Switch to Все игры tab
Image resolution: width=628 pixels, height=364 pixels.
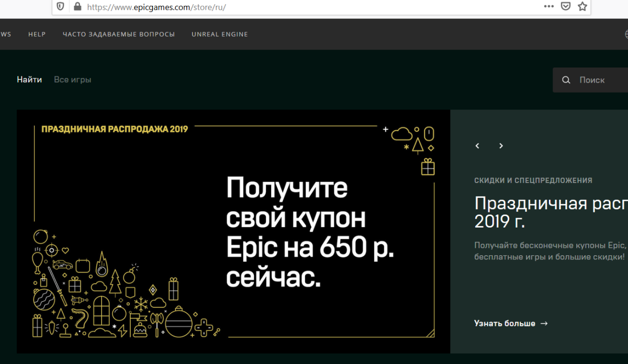pos(73,80)
